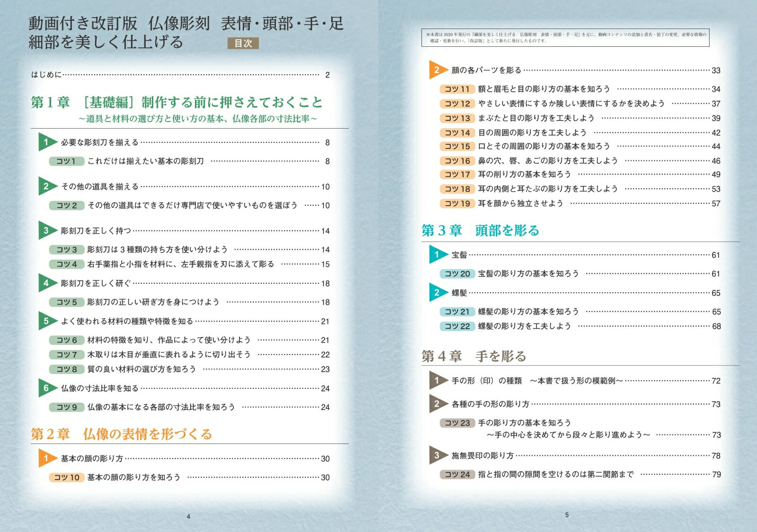The width and height of the screenshot is (757, 532).
Task: Select section 1 基本の顔の彫り方
Action: coord(184,458)
